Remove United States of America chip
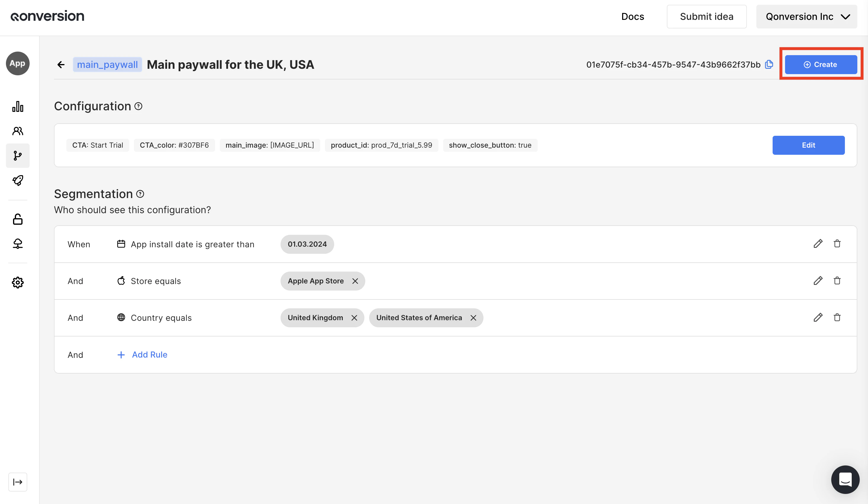 coord(473,318)
